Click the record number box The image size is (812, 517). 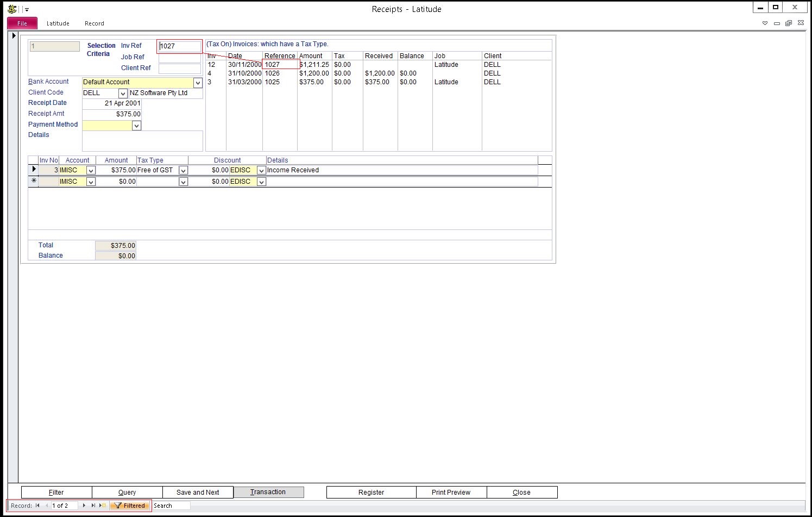tap(64, 506)
